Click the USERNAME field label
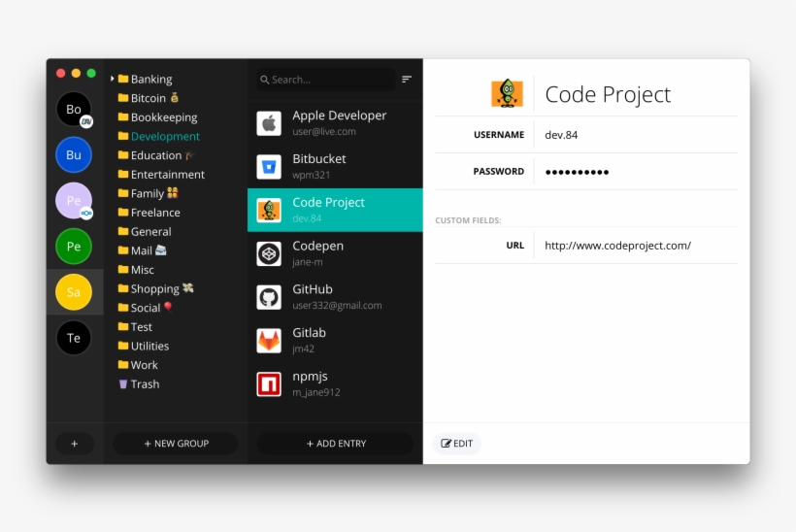 pyautogui.click(x=499, y=135)
